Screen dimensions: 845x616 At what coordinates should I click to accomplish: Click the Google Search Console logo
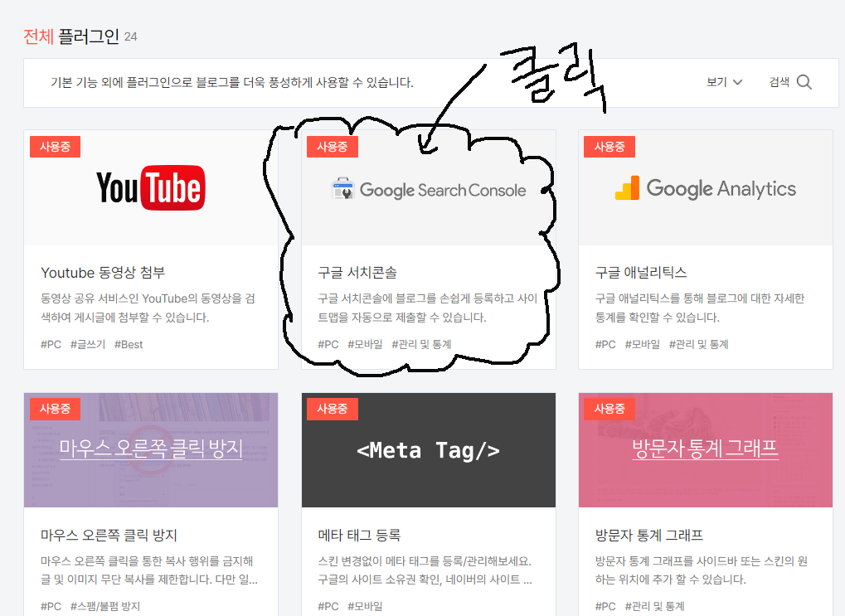pos(429,189)
